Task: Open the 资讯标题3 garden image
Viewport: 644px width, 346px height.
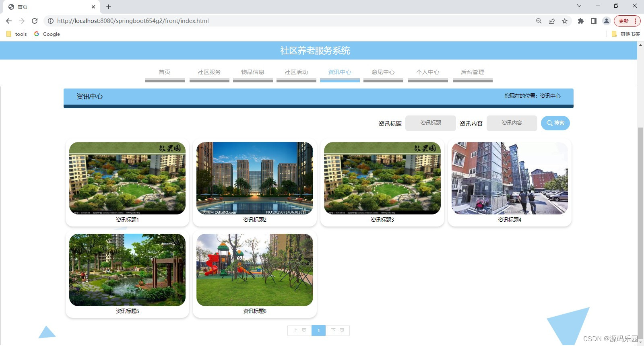Action: coord(382,178)
